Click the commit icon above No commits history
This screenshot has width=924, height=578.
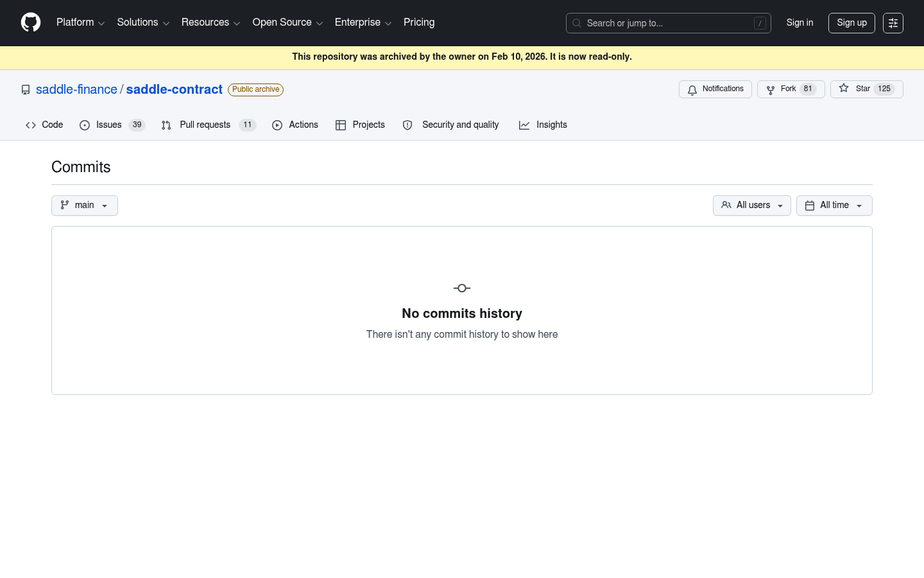(462, 288)
